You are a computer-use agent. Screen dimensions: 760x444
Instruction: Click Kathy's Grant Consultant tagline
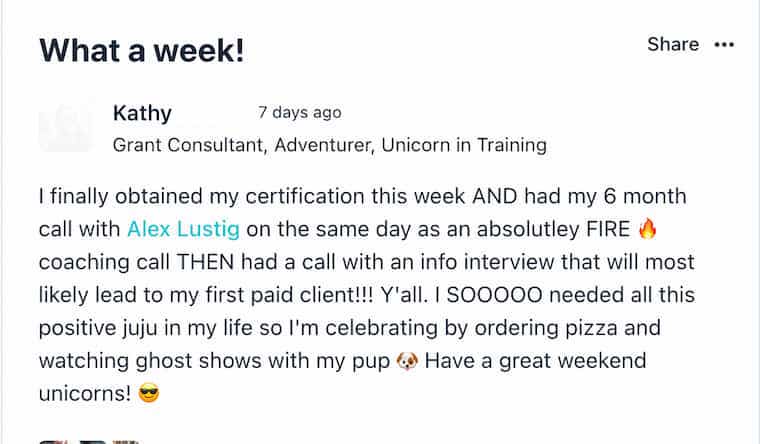coord(330,145)
